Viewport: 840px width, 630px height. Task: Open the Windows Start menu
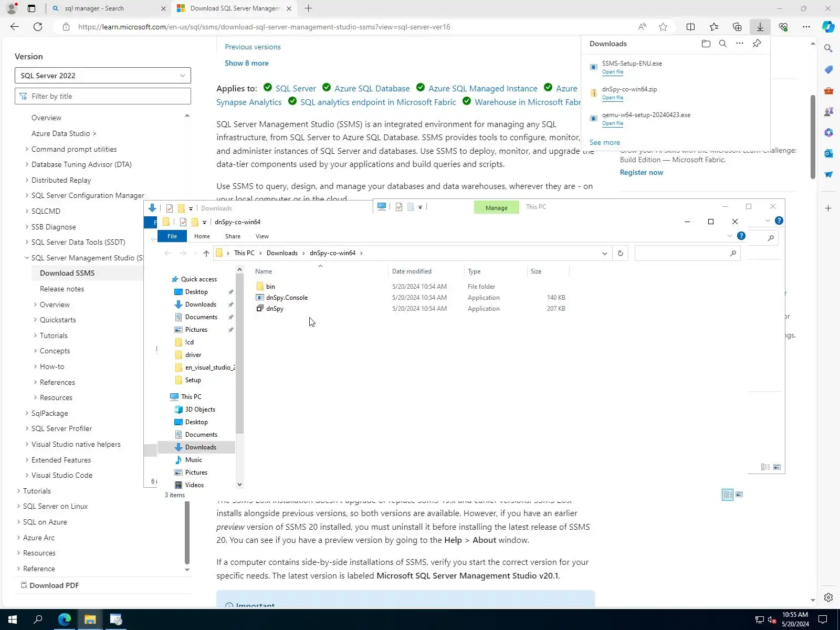(x=13, y=619)
